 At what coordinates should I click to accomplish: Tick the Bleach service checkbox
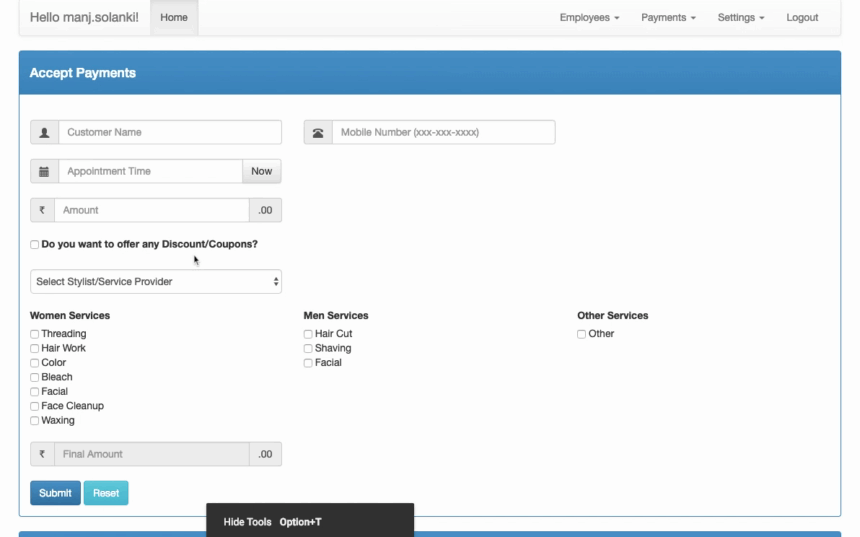(x=35, y=377)
